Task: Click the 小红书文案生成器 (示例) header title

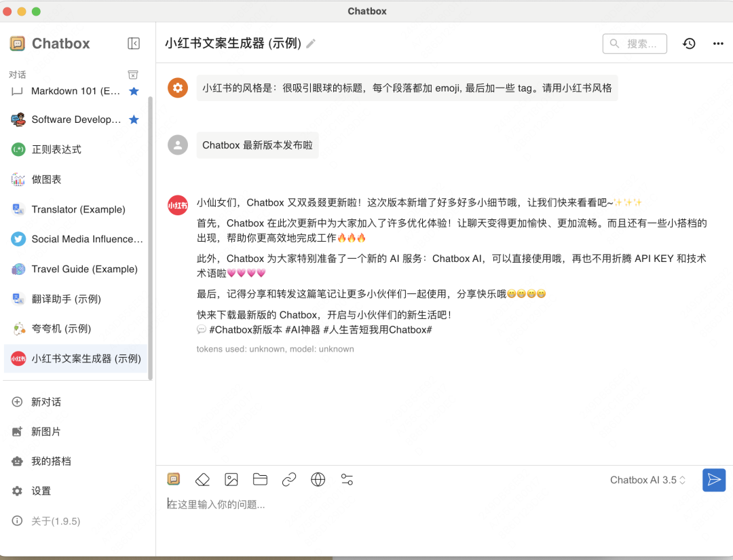Action: point(233,43)
